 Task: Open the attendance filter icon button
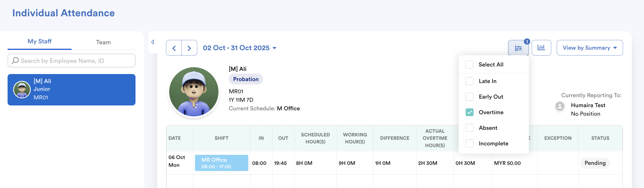[x=518, y=48]
